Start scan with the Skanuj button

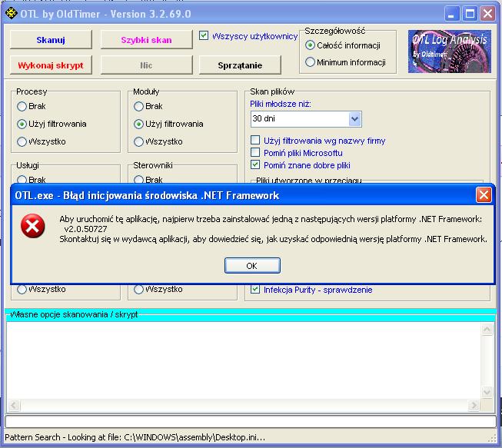[51, 40]
